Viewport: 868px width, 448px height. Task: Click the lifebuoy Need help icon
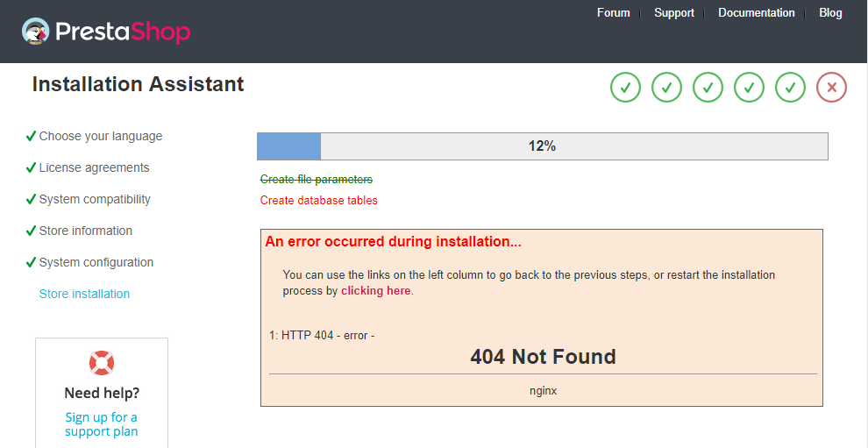[x=102, y=363]
